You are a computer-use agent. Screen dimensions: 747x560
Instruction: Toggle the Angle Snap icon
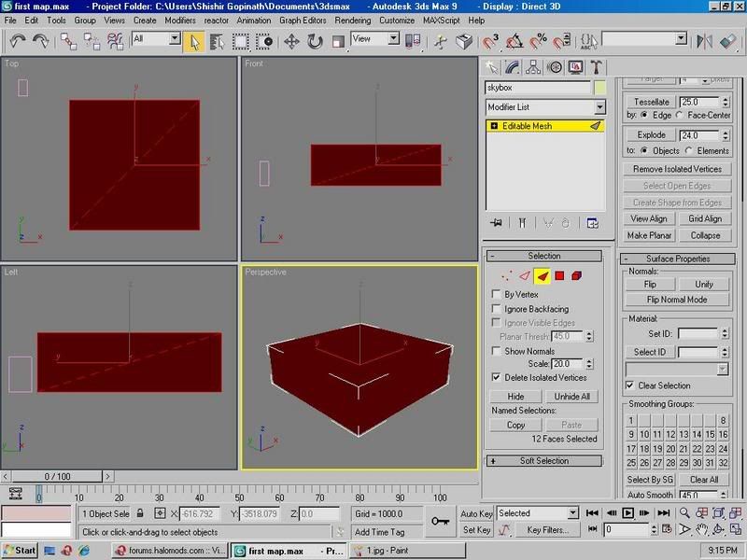(x=514, y=42)
